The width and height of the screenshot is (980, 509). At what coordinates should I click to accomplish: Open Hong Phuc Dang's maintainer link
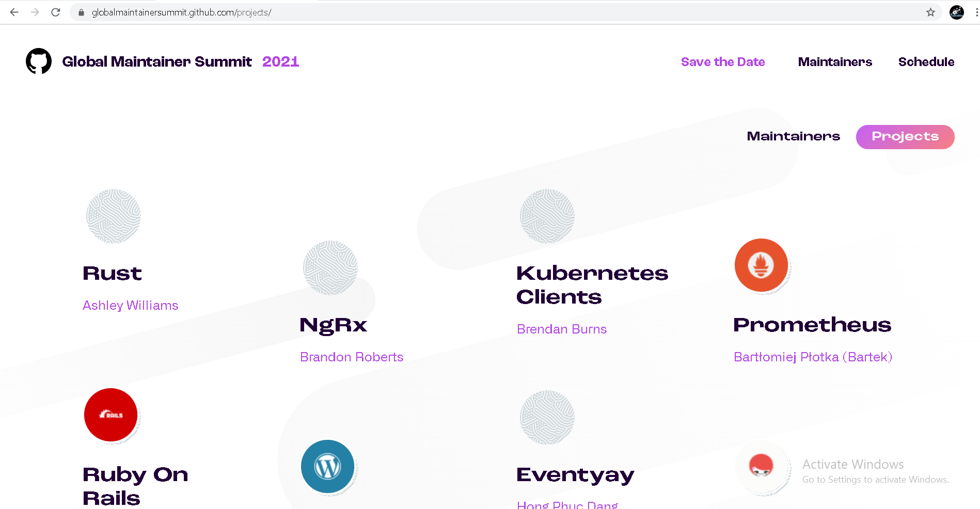tap(567, 504)
